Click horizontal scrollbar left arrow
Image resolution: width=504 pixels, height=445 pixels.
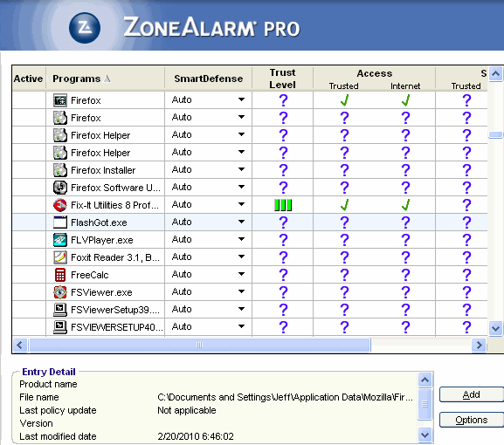pos(19,346)
